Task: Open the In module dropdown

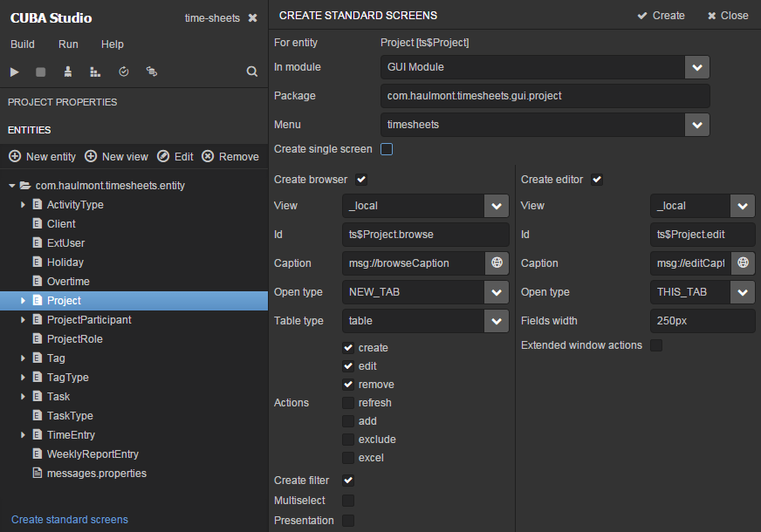Action: (697, 67)
